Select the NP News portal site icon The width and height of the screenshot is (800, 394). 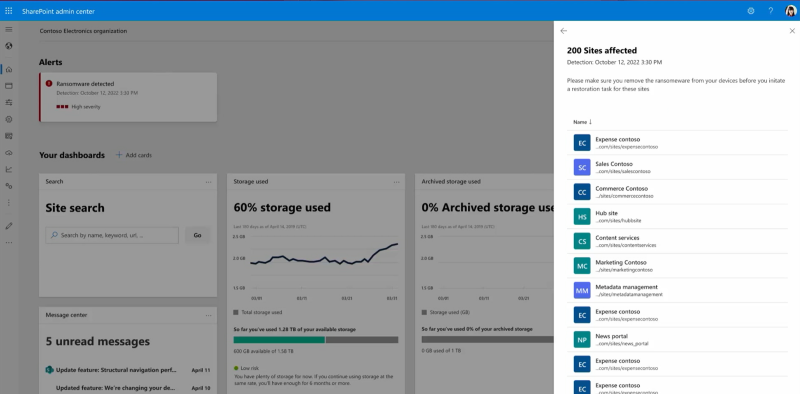tap(582, 339)
